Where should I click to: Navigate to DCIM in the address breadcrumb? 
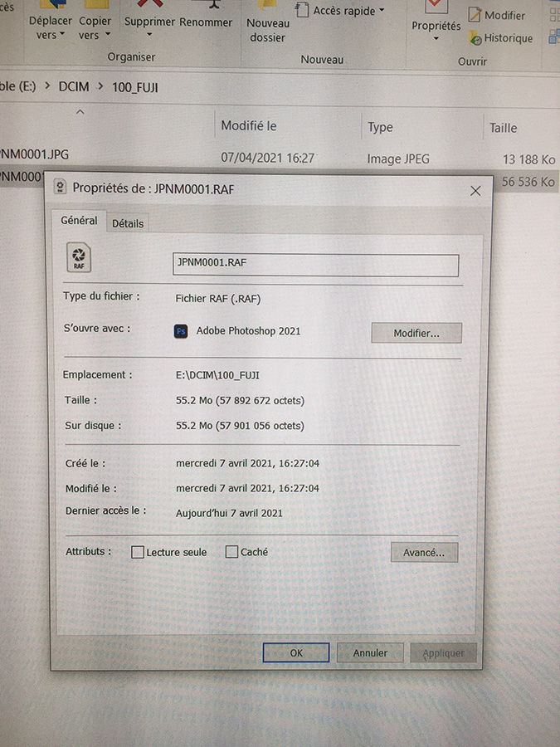tap(74, 85)
